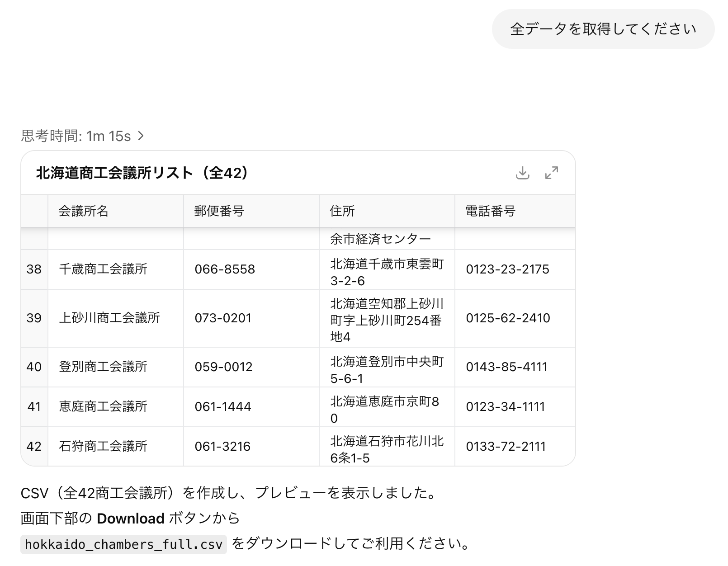Expand the 思考時間 1m 15s chevron
The image size is (728, 566).
tap(141, 136)
